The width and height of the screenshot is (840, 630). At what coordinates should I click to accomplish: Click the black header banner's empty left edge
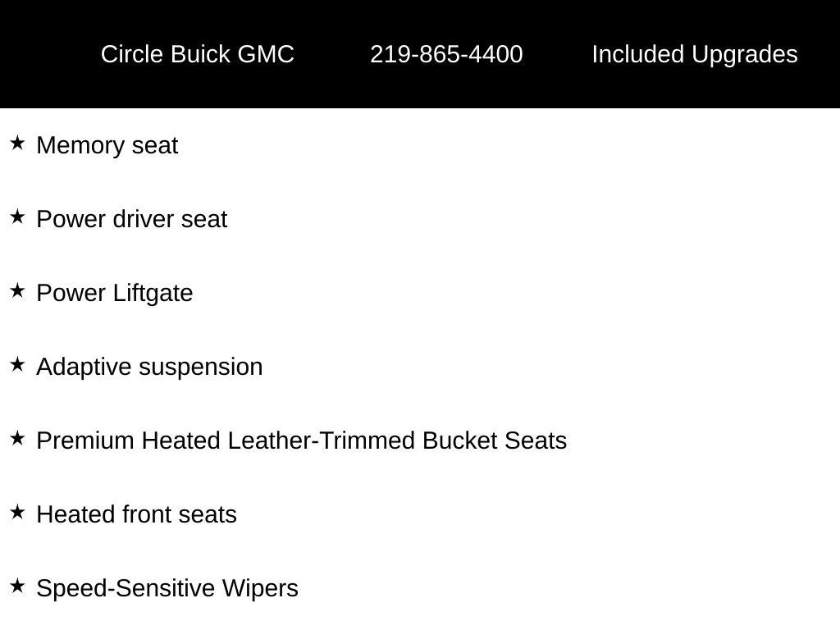(x=33, y=54)
